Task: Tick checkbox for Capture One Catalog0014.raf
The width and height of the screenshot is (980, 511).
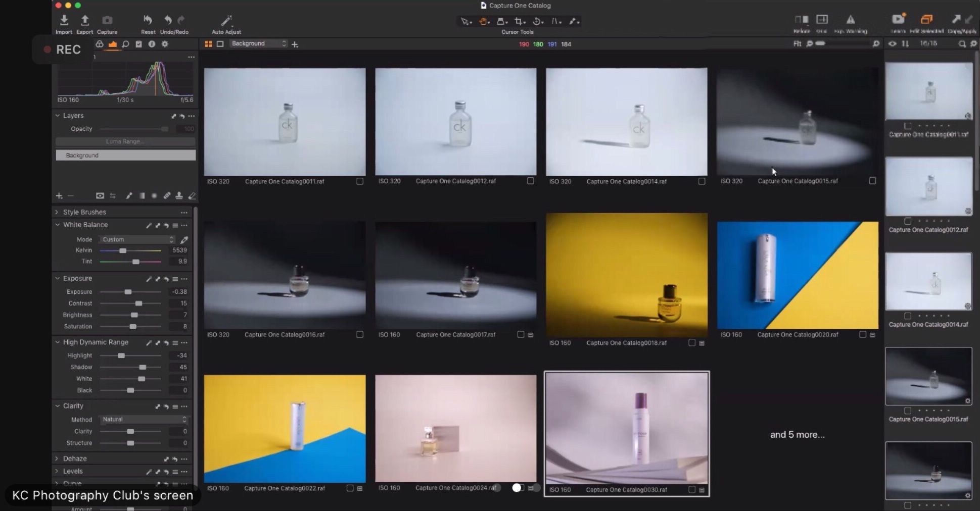Action: click(702, 181)
